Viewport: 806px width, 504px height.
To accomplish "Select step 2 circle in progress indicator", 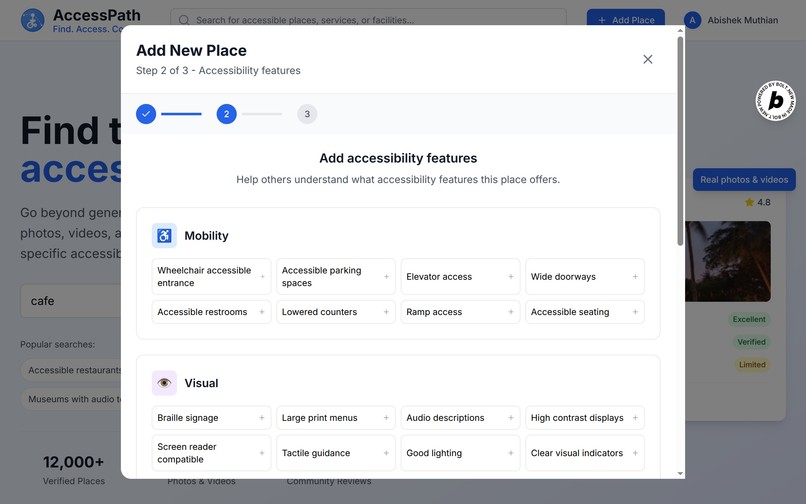I will 226,114.
